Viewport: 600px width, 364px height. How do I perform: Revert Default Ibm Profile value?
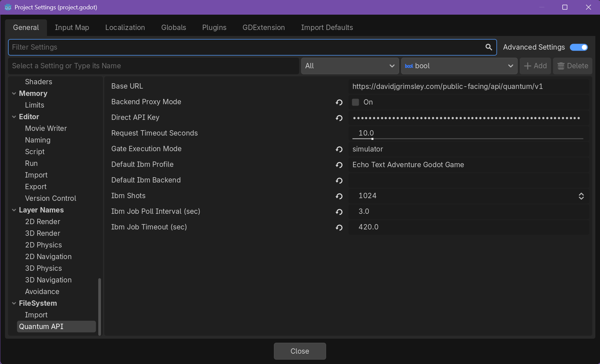click(x=339, y=165)
